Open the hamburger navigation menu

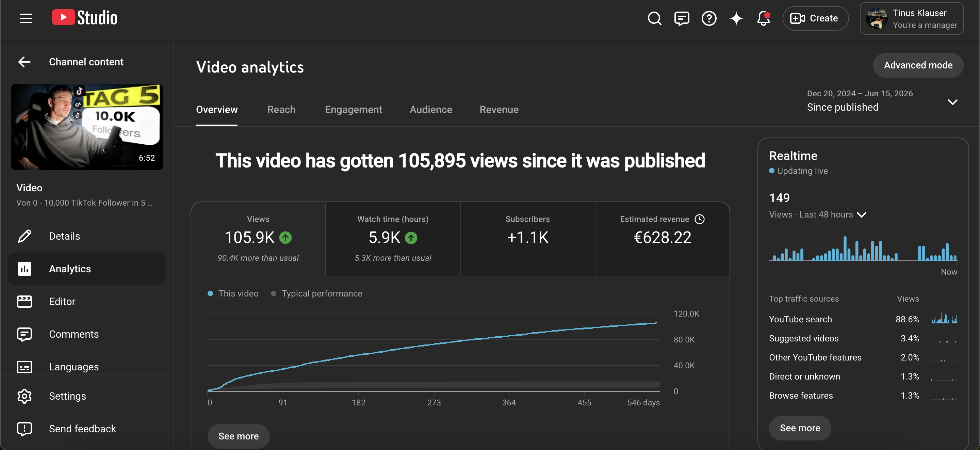tap(26, 18)
